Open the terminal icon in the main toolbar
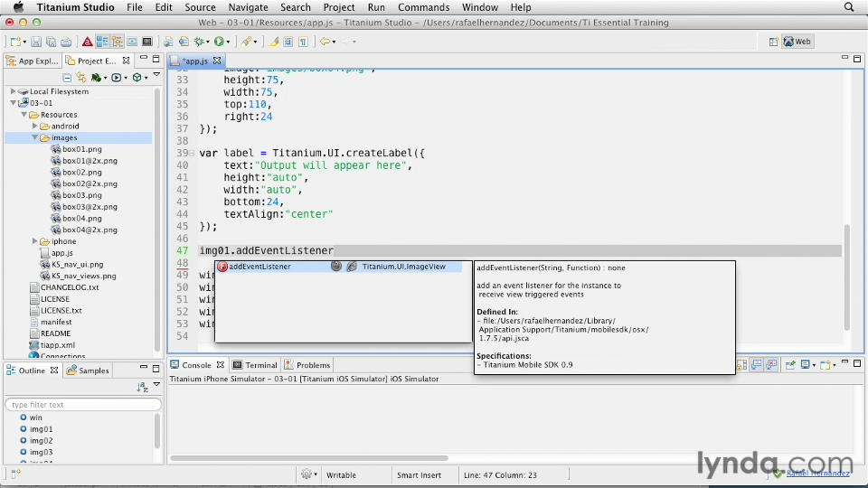This screenshot has width=868, height=488. pyautogui.click(x=147, y=42)
